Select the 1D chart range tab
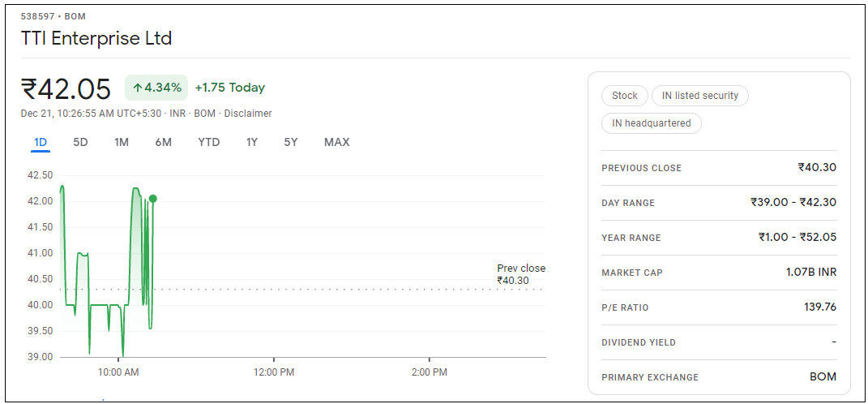 [41, 143]
